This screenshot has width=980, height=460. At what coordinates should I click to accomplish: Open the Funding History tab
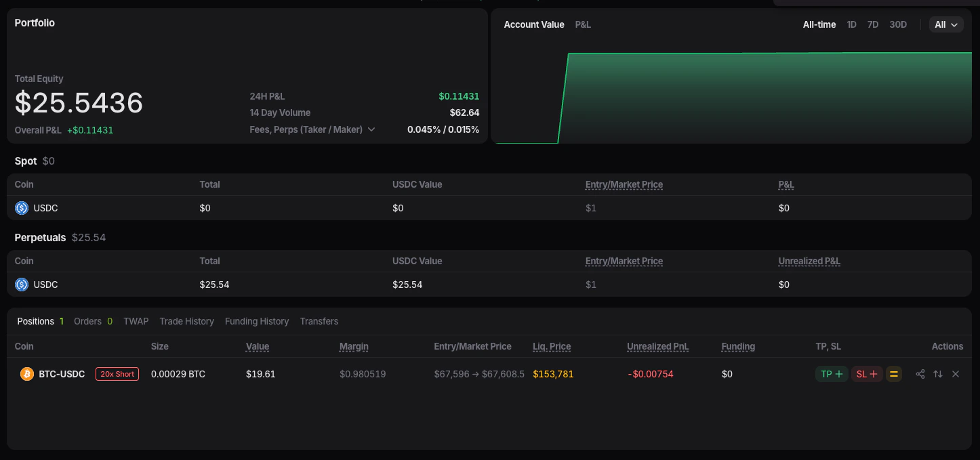257,321
